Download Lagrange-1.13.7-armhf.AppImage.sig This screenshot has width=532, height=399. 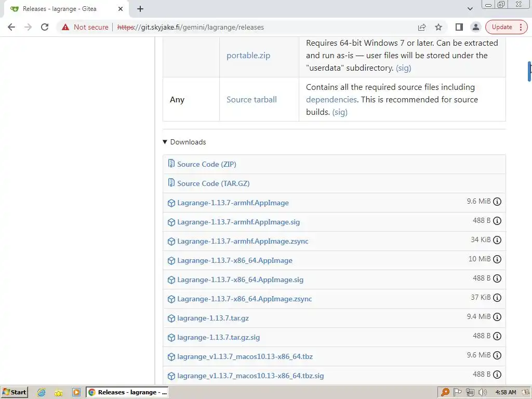pos(238,222)
